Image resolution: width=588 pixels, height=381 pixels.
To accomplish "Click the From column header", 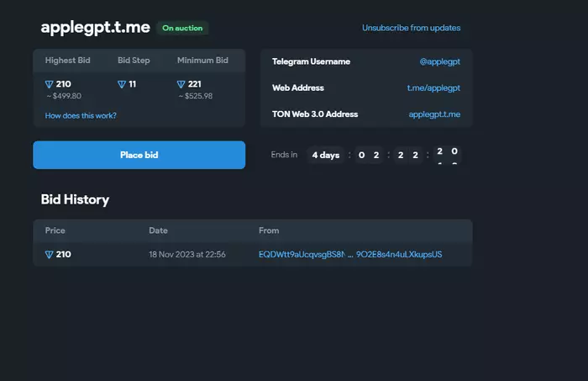I will click(x=269, y=230).
